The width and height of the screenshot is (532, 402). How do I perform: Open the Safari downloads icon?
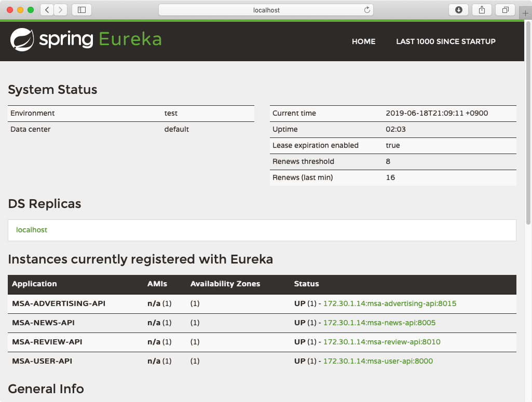tap(459, 10)
